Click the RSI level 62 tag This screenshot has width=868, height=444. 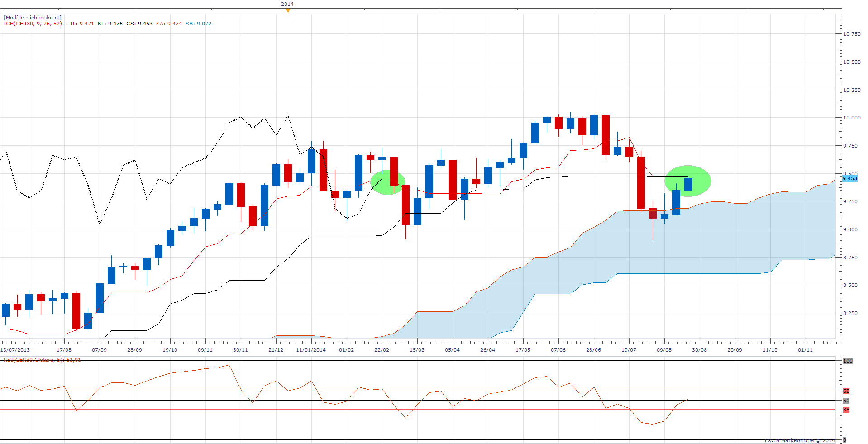click(x=846, y=391)
